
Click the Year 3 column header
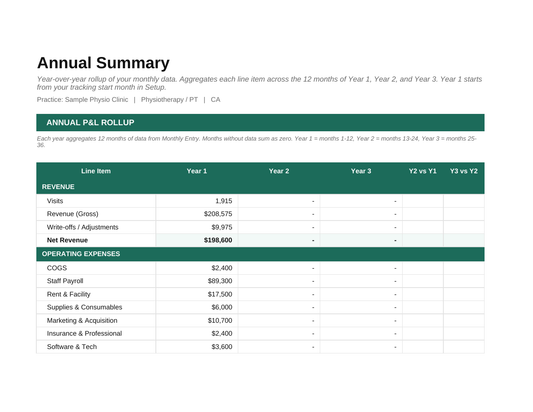tap(361, 171)
